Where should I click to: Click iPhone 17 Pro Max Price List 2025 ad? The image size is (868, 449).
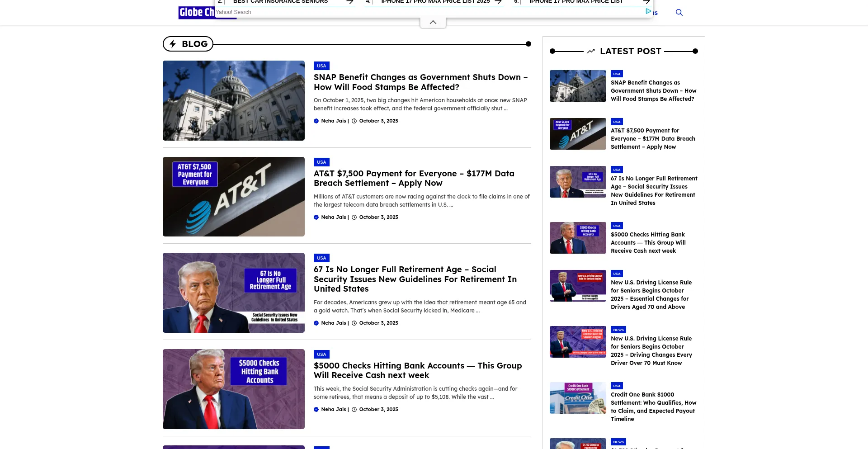pos(435,2)
